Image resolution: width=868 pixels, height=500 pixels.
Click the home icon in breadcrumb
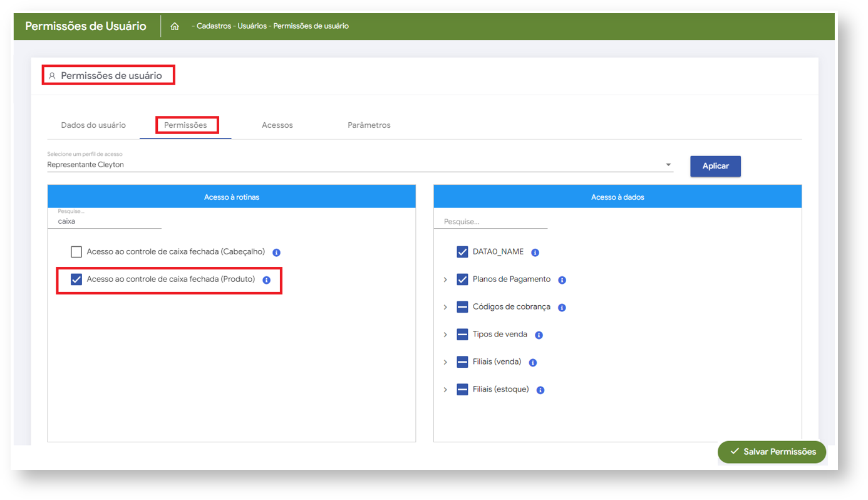175,26
